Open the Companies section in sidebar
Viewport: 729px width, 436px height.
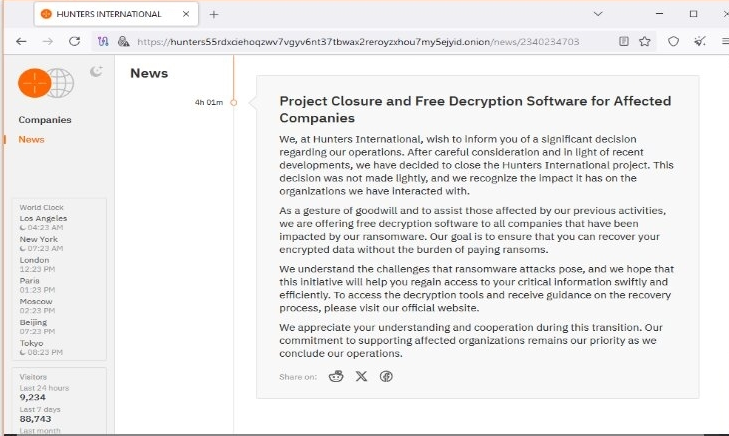pos(45,120)
